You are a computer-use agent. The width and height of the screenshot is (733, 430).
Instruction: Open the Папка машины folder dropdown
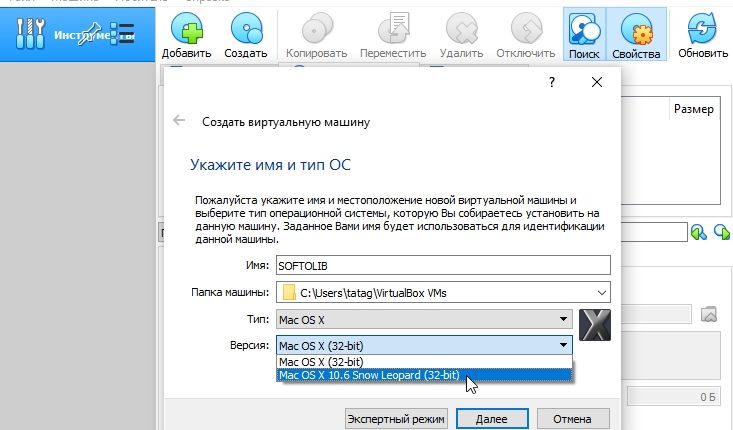[602, 293]
